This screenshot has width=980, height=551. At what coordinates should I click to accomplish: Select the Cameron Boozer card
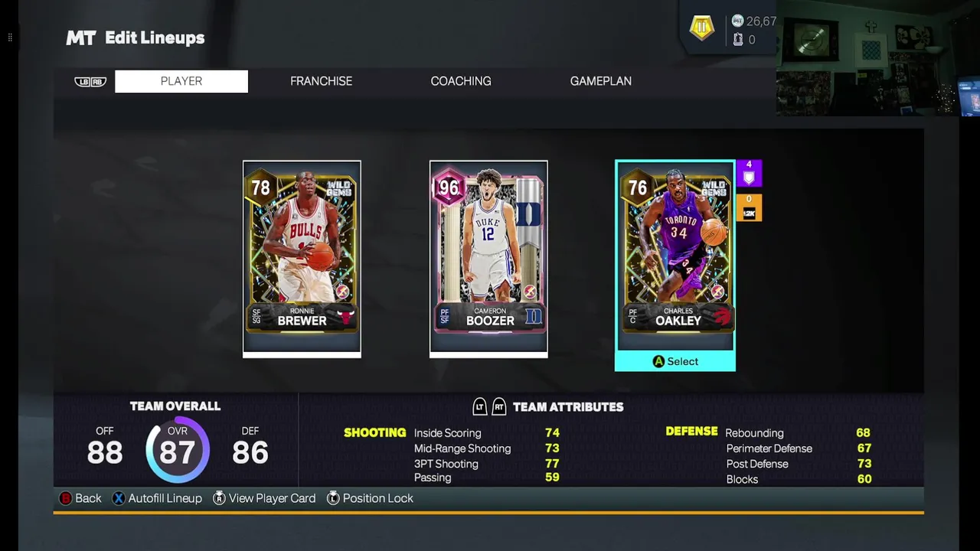tap(488, 259)
